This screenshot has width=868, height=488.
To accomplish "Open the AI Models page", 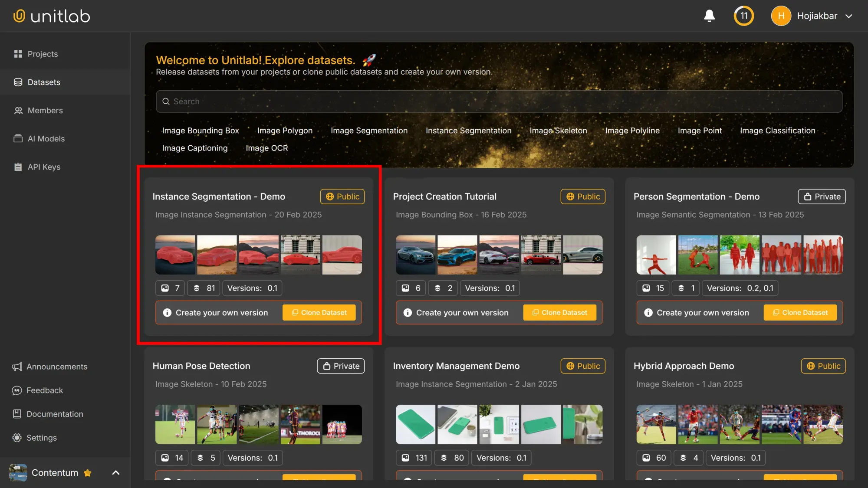I will click(46, 139).
